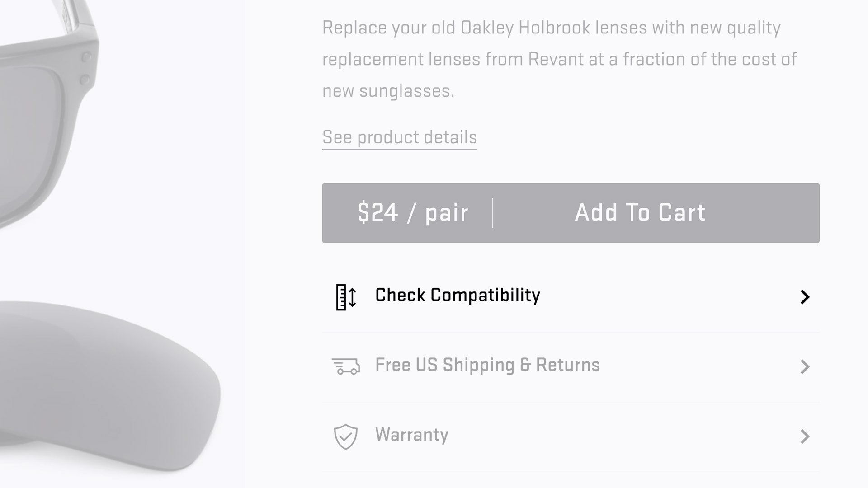The width and height of the screenshot is (868, 488).
Task: Select the Warranty row
Action: point(412,435)
